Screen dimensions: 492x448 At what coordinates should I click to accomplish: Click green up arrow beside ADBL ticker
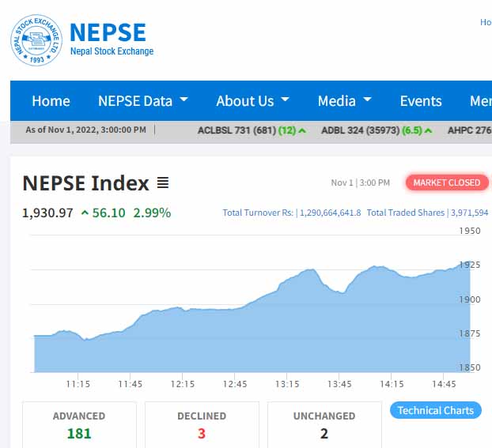[x=429, y=130]
